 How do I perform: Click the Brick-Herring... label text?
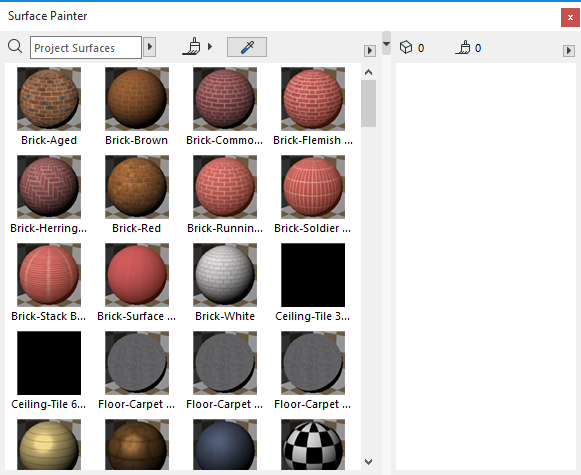pos(49,228)
